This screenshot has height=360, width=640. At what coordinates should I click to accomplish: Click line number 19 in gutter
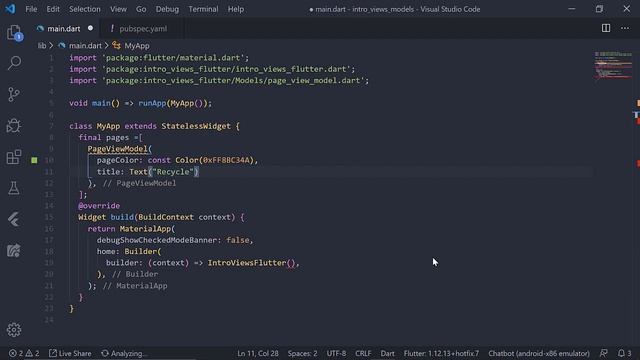pos(49,263)
